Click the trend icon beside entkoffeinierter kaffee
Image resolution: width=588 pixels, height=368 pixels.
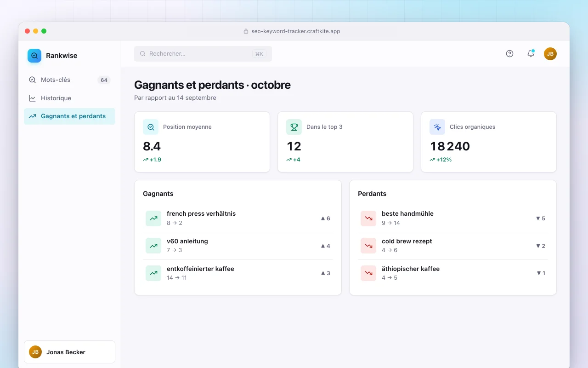coord(153,273)
